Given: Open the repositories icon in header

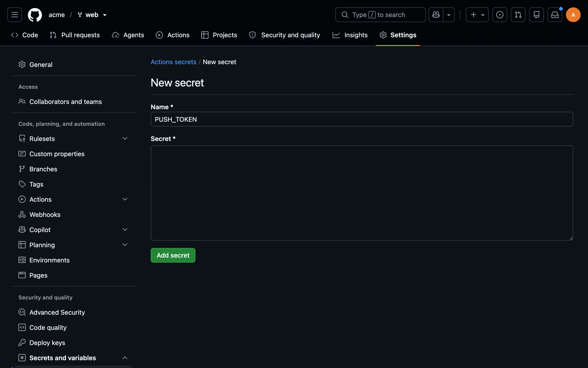Looking at the screenshot, I should point(537,15).
